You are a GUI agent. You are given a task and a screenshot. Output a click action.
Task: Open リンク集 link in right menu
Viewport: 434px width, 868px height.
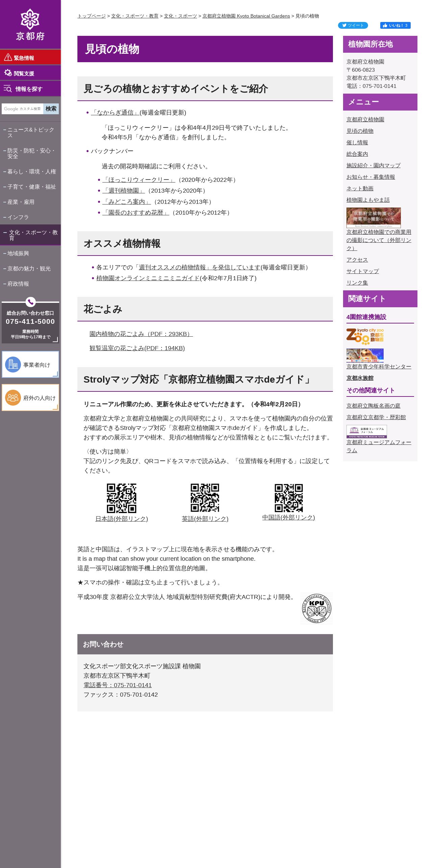tap(357, 283)
